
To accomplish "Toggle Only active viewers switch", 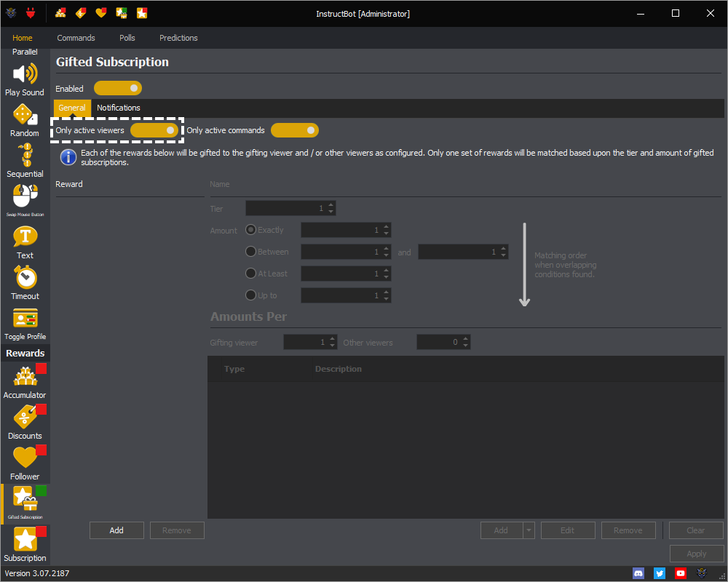I will [x=154, y=130].
